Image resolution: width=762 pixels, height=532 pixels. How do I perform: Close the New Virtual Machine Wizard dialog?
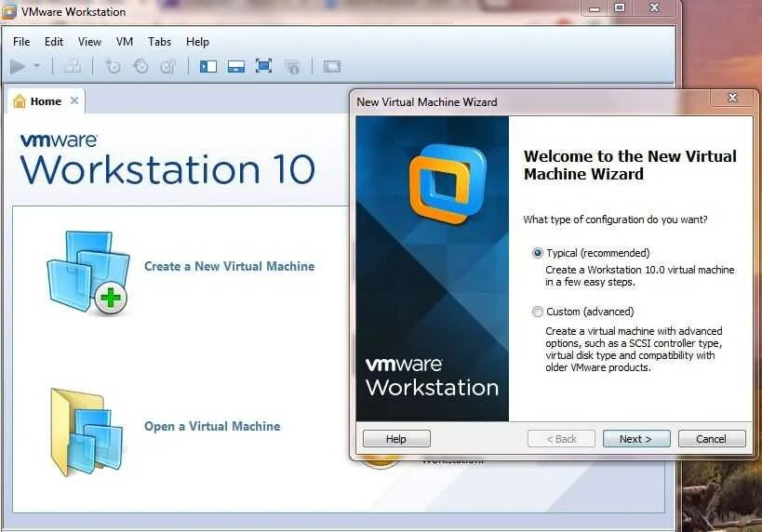pos(733,98)
